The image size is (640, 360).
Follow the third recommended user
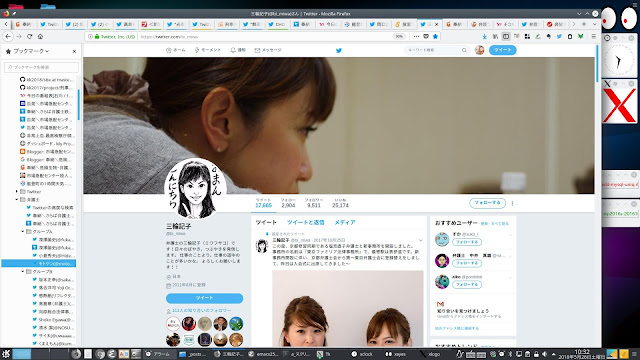pyautogui.click(x=467, y=284)
